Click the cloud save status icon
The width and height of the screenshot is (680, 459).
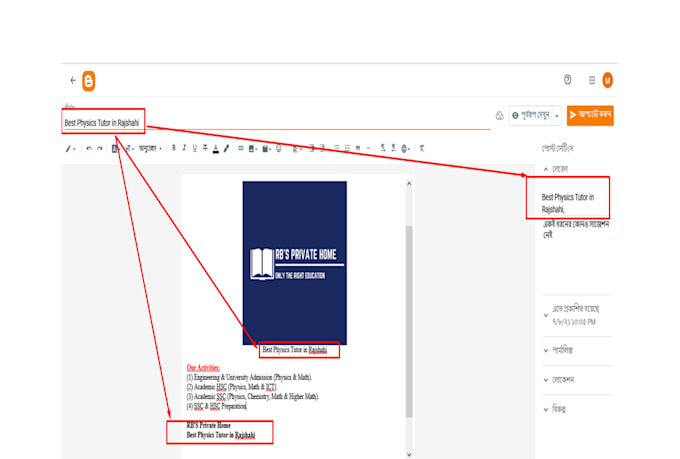pos(500,115)
